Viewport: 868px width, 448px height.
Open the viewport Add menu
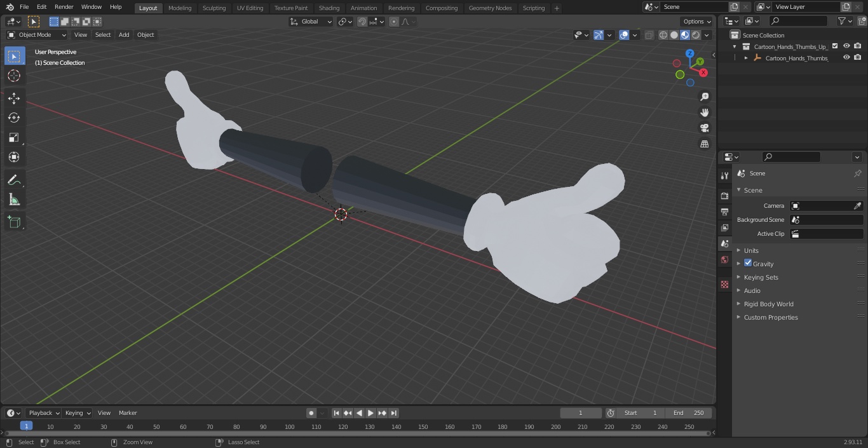coord(124,35)
